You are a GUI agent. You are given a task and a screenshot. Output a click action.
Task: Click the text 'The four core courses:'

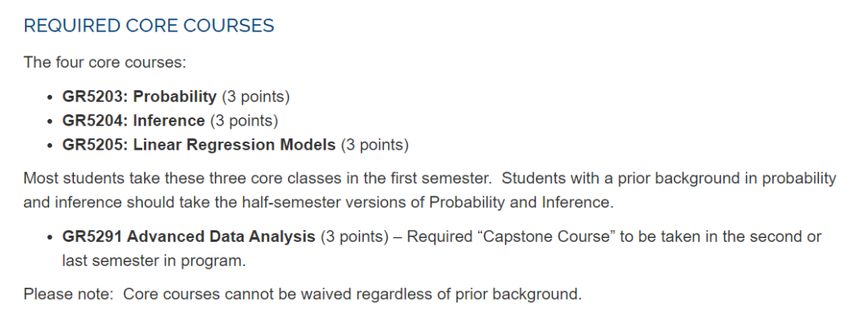[105, 62]
